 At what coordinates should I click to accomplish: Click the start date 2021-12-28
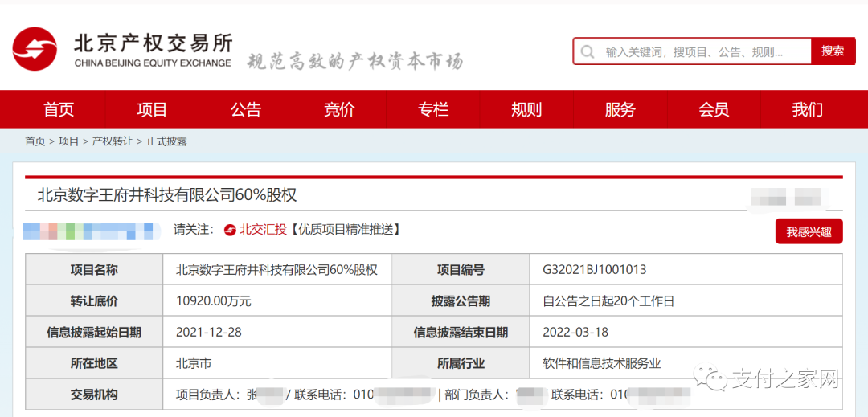tap(209, 333)
